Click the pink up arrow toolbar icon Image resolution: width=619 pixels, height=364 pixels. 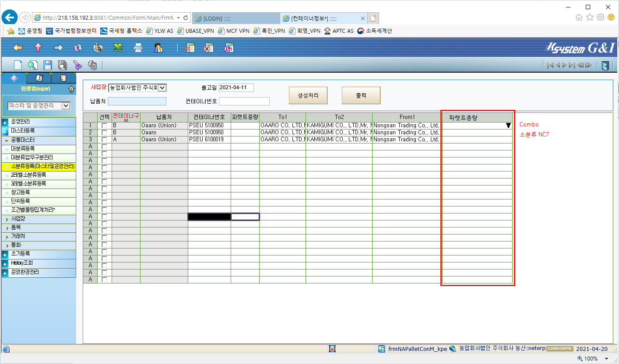(38, 48)
